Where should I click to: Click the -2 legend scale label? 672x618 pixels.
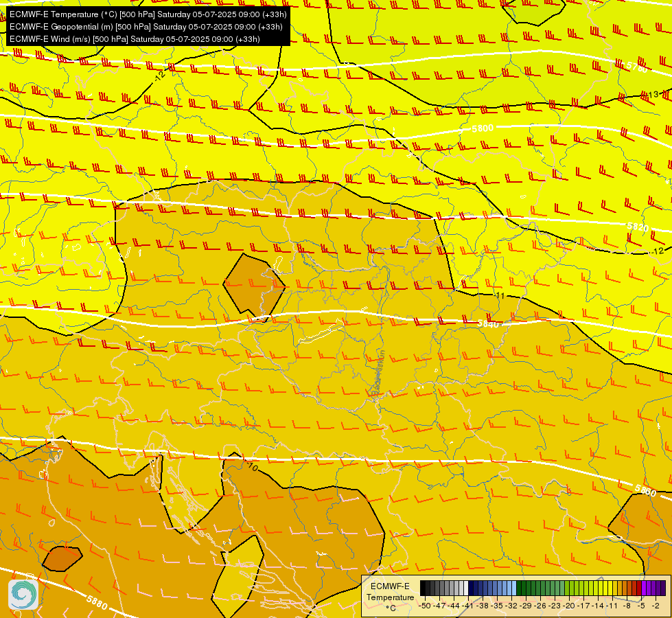coord(656,606)
